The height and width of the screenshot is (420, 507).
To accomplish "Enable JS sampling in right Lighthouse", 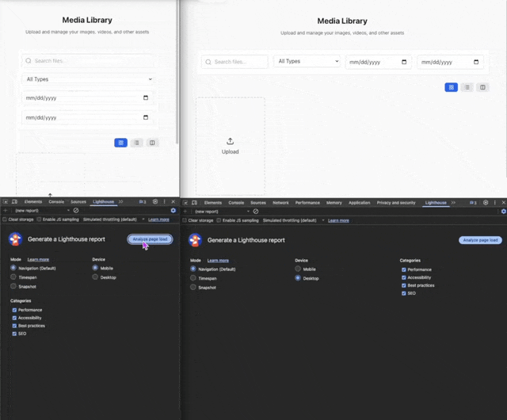I will pyautogui.click(x=219, y=220).
